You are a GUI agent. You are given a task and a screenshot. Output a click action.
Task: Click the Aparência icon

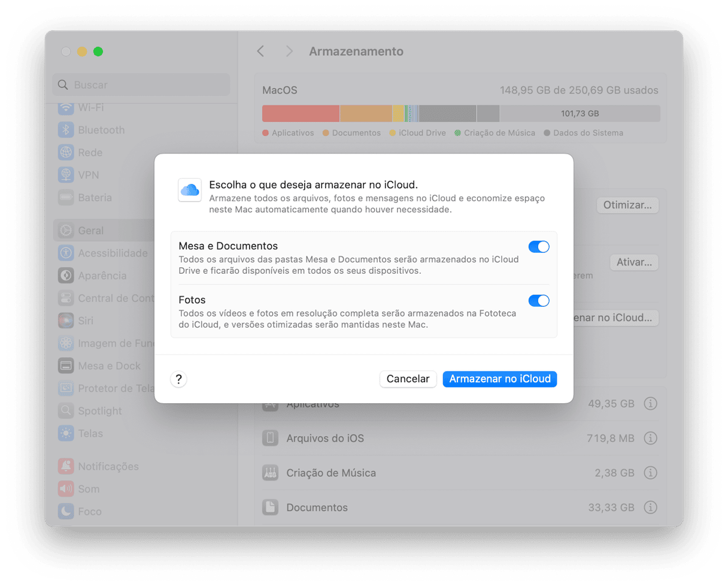[x=66, y=276]
